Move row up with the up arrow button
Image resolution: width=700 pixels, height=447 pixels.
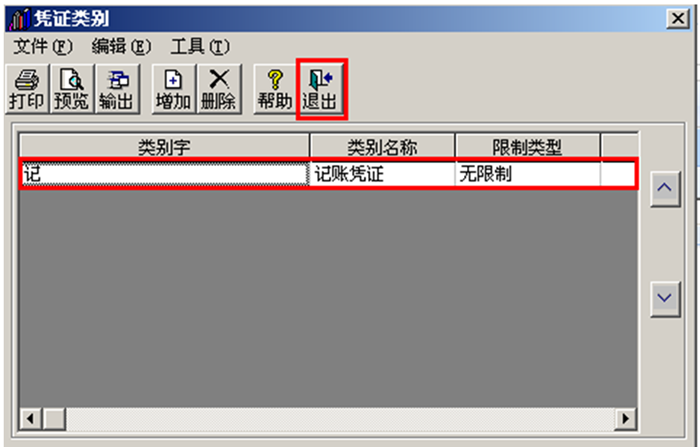665,188
